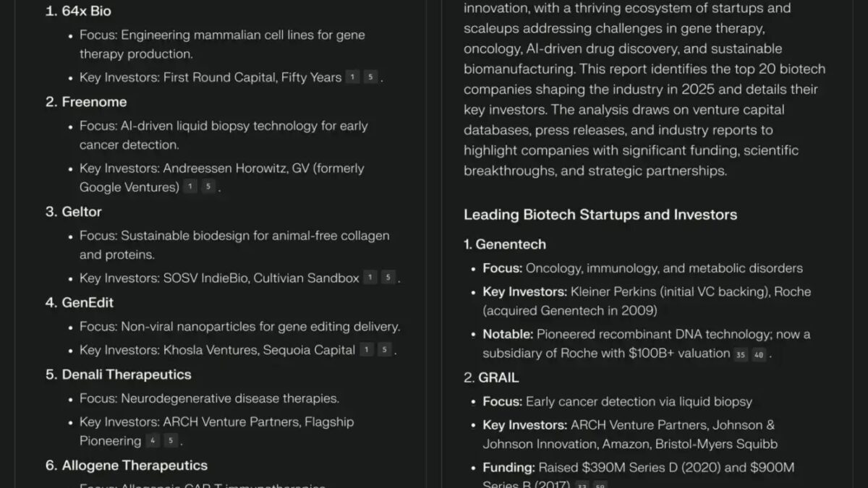Screen dimensions: 868x488
Task: Open citation 4 after Flagship Pioneering
Action: point(152,441)
